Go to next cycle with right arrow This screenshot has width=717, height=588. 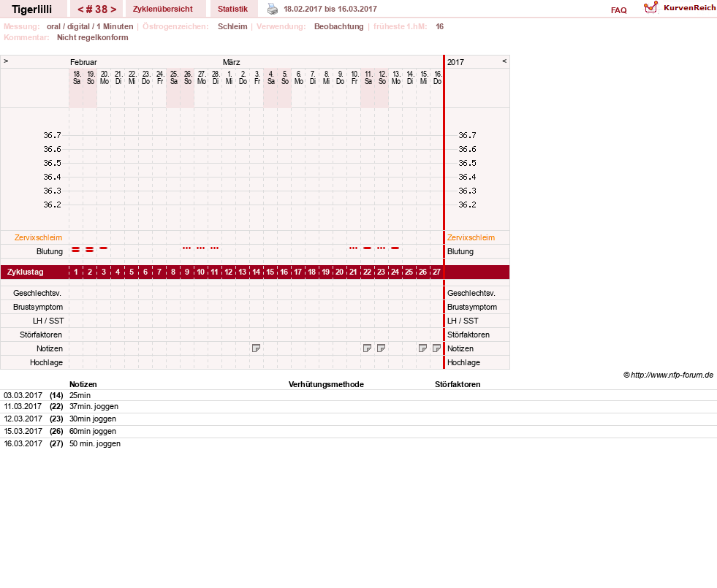click(x=113, y=9)
